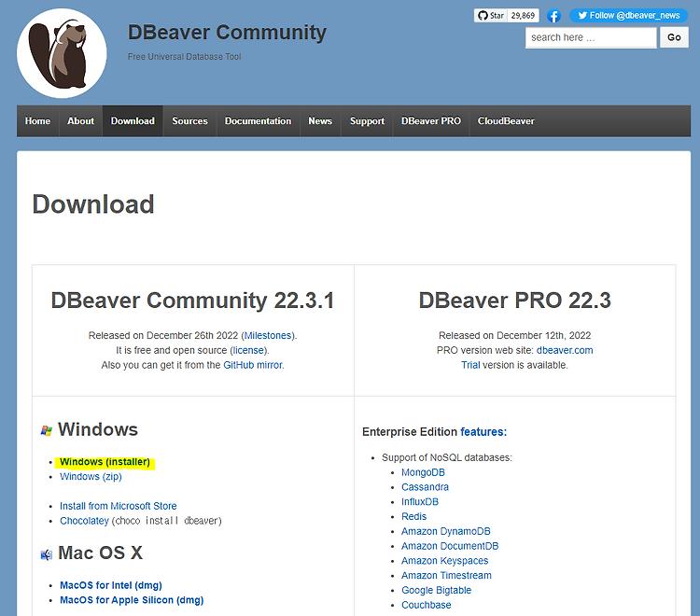This screenshot has height=616, width=700.
Task: Open the Cassandra link
Action: (x=425, y=487)
